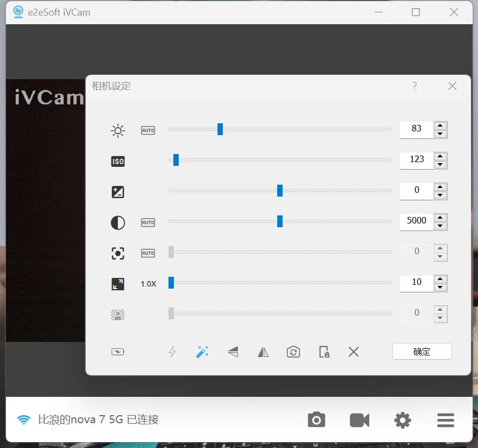Toggle AUTO for focus
Screen dimensions: 478x448
click(x=148, y=254)
